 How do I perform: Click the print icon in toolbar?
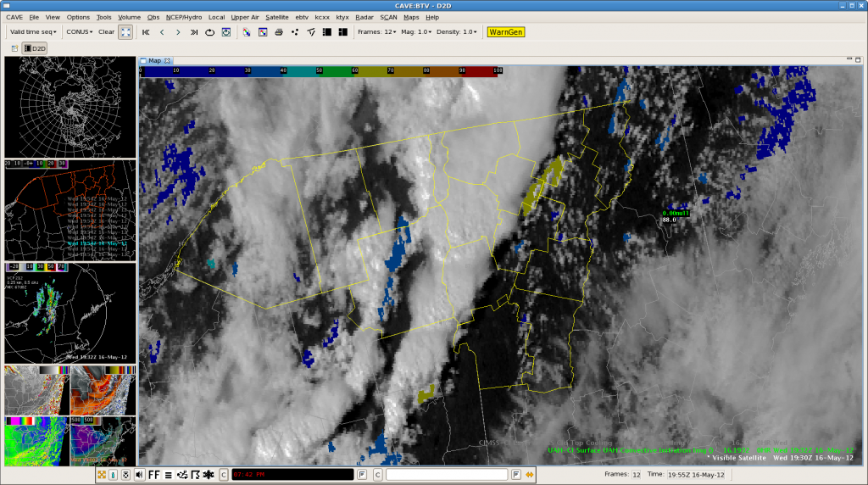[279, 32]
